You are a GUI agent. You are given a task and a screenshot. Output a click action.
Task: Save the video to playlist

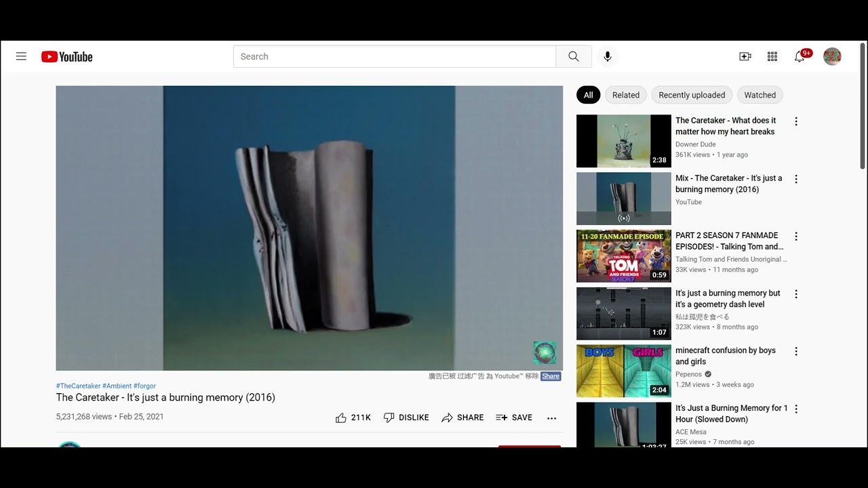(x=514, y=418)
